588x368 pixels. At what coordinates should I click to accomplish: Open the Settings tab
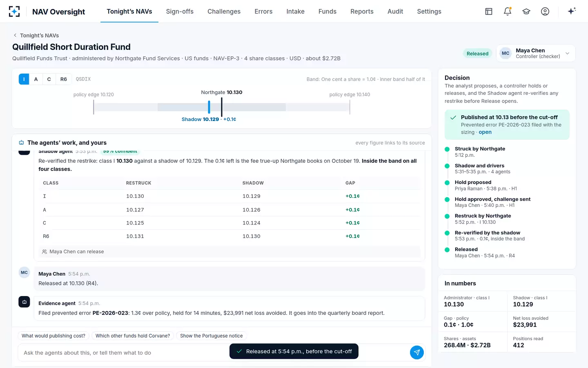(x=429, y=11)
